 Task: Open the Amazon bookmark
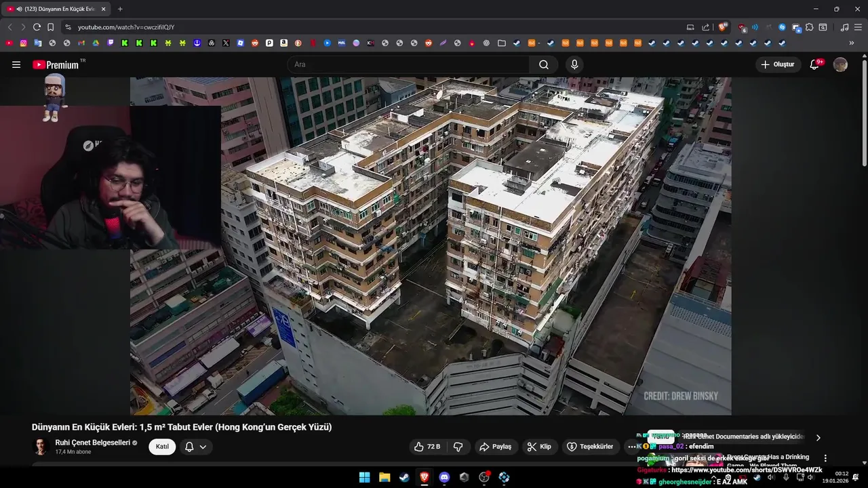pos(283,43)
